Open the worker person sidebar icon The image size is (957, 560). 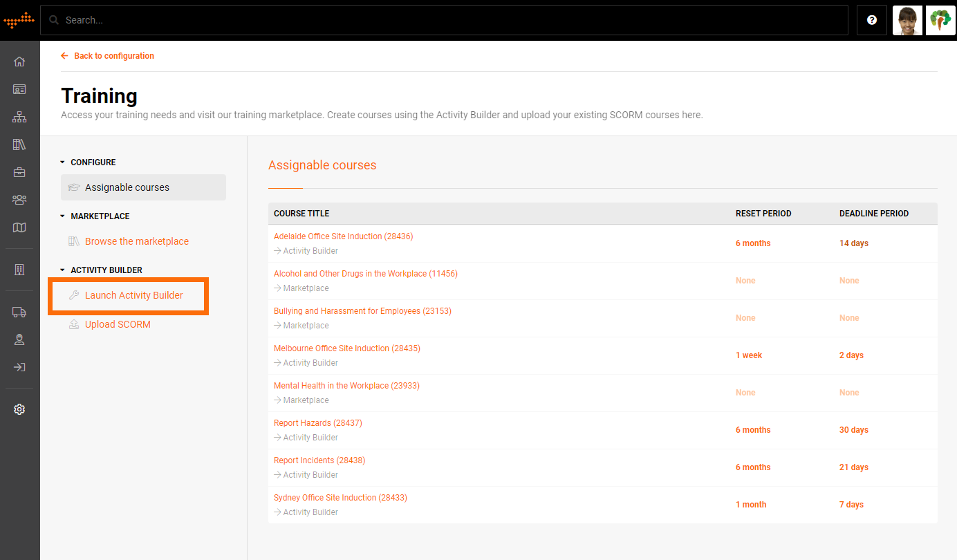19,339
